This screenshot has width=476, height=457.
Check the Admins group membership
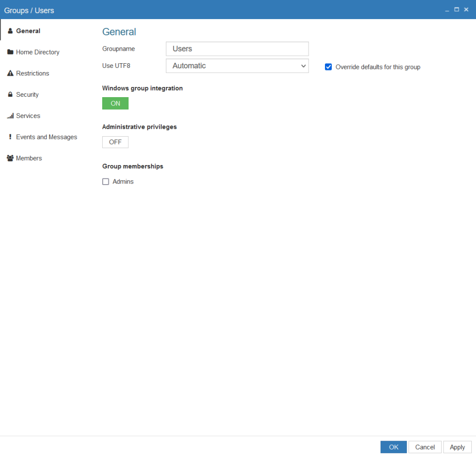pyautogui.click(x=106, y=181)
